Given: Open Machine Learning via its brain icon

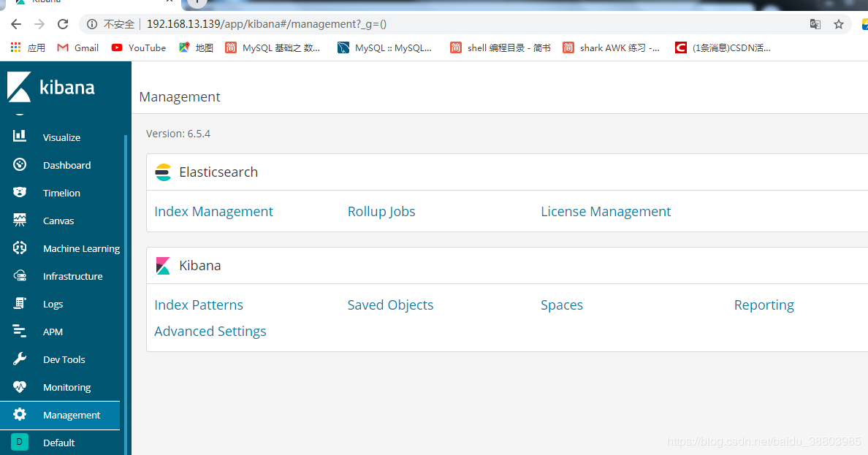Looking at the screenshot, I should [20, 248].
